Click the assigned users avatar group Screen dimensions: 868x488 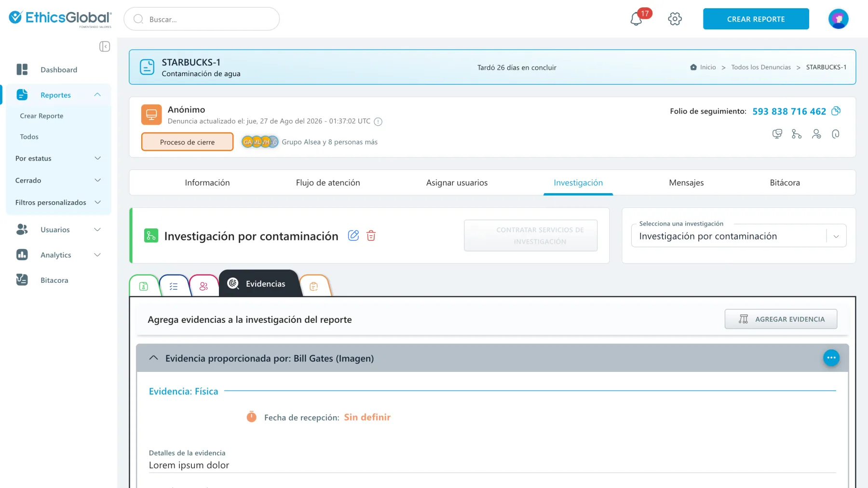pyautogui.click(x=260, y=142)
